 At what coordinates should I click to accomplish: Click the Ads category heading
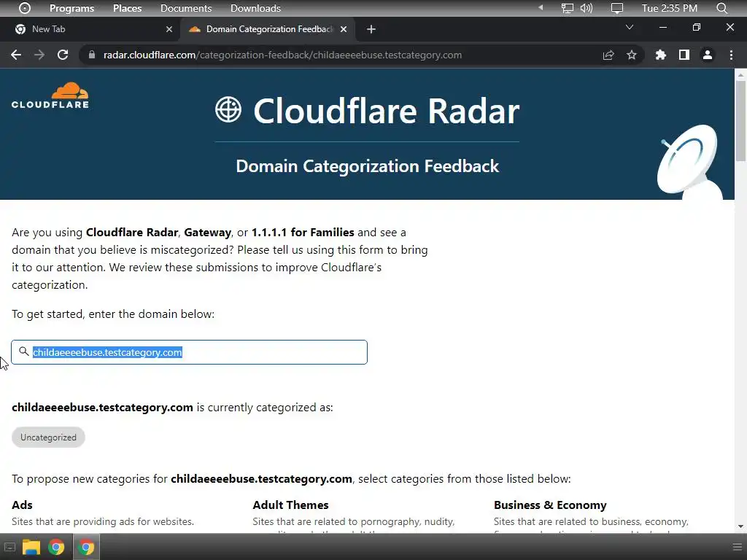click(x=22, y=505)
